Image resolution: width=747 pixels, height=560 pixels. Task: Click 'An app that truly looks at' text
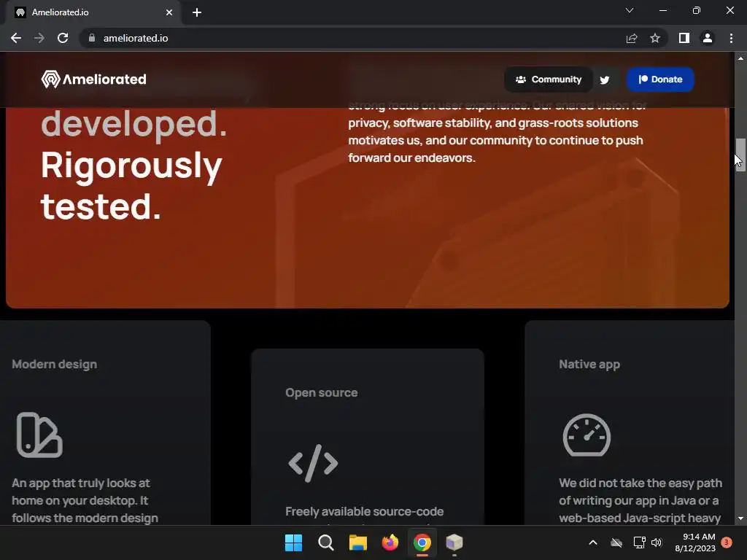(81, 483)
